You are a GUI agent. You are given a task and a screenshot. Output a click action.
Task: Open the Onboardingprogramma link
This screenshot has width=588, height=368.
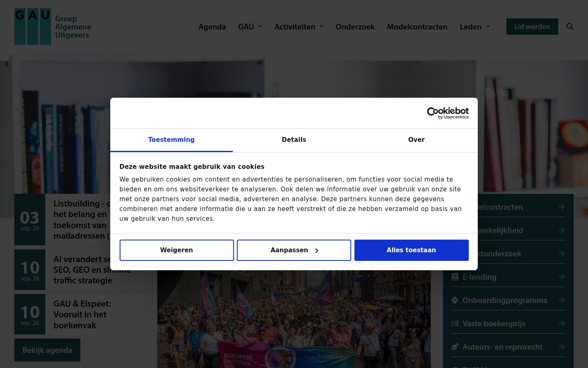505,300
